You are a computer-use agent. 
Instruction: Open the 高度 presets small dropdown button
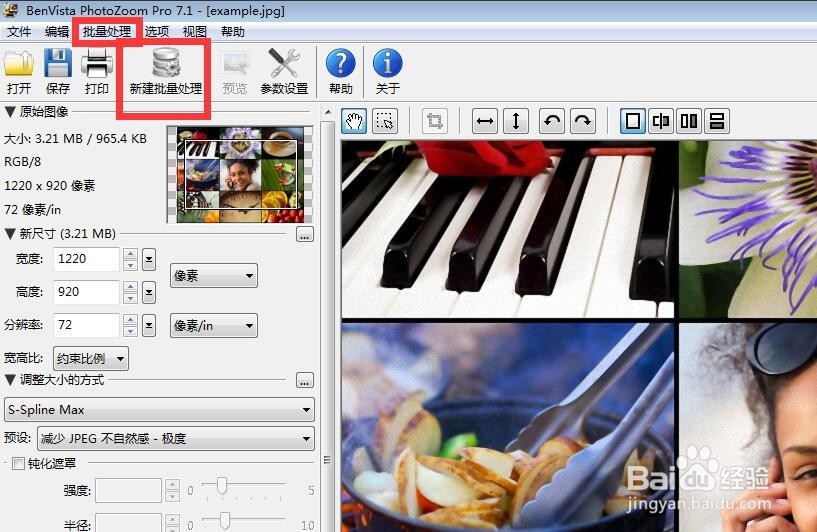149,292
